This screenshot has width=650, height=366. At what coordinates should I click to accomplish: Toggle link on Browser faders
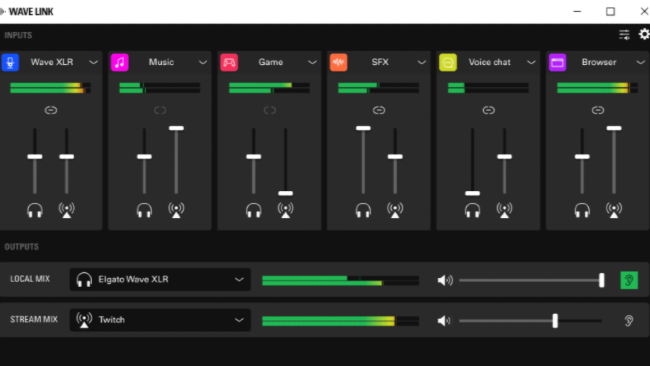(598, 110)
